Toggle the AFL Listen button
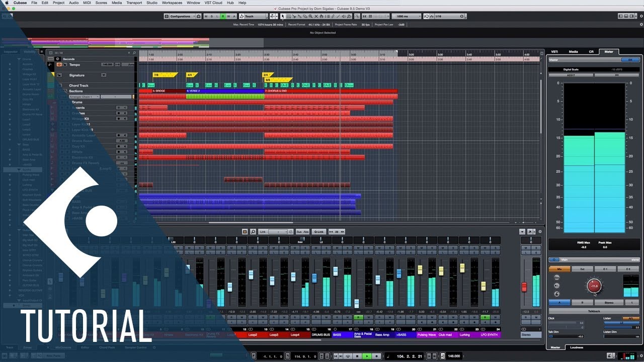Screen dimensions: 644x362 pos(631,318)
